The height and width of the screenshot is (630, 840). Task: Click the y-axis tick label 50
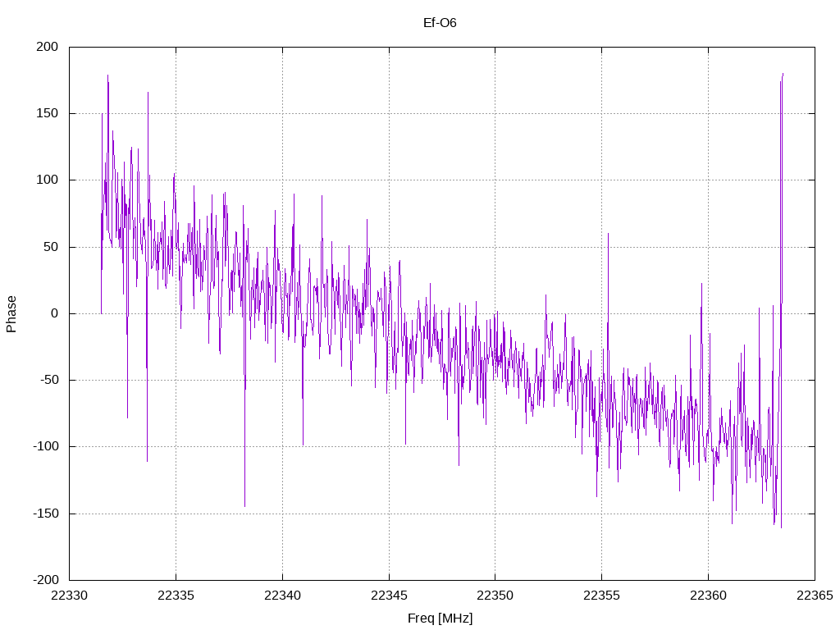51,247
